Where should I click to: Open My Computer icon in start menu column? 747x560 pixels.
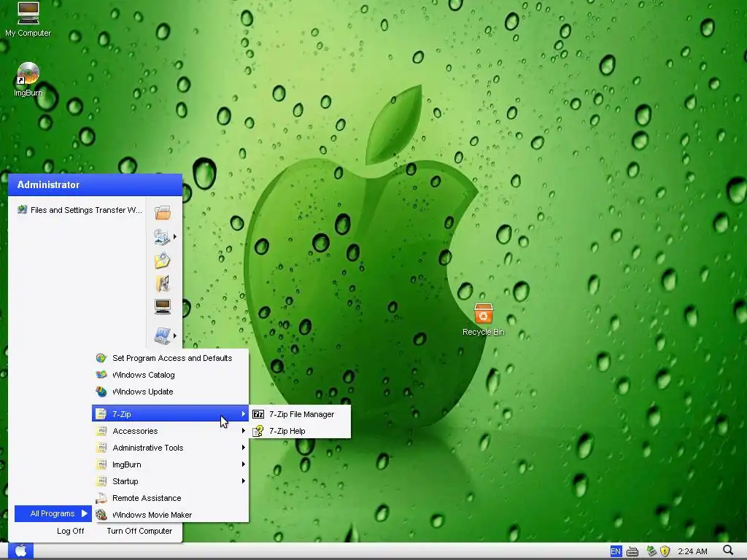pyautogui.click(x=163, y=307)
